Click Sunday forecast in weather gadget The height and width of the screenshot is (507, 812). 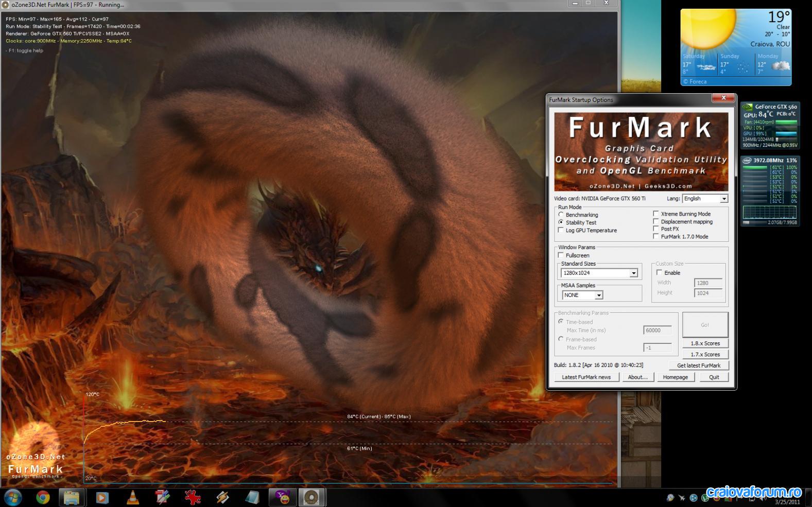click(736, 65)
